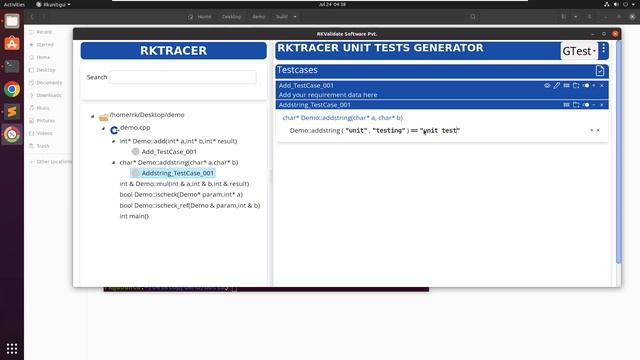The image size is (640, 360).
Task: Click the plus icon on the addstring assertion row
Action: pyautogui.click(x=591, y=130)
